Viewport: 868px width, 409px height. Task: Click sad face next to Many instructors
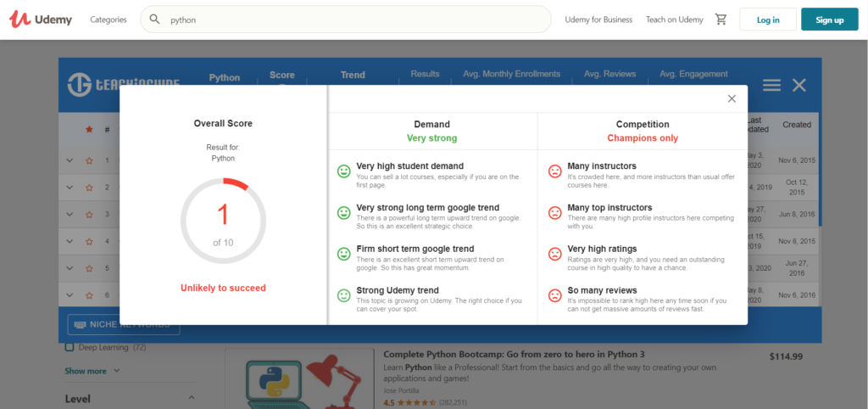tap(554, 171)
